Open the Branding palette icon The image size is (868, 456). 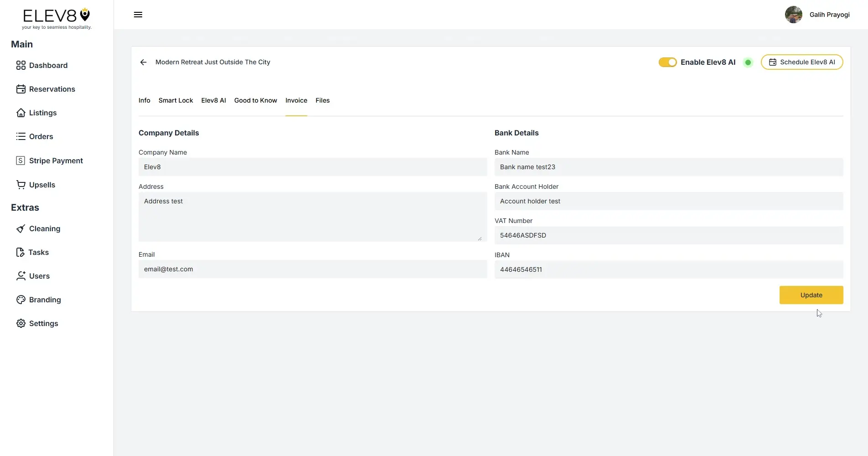click(21, 300)
